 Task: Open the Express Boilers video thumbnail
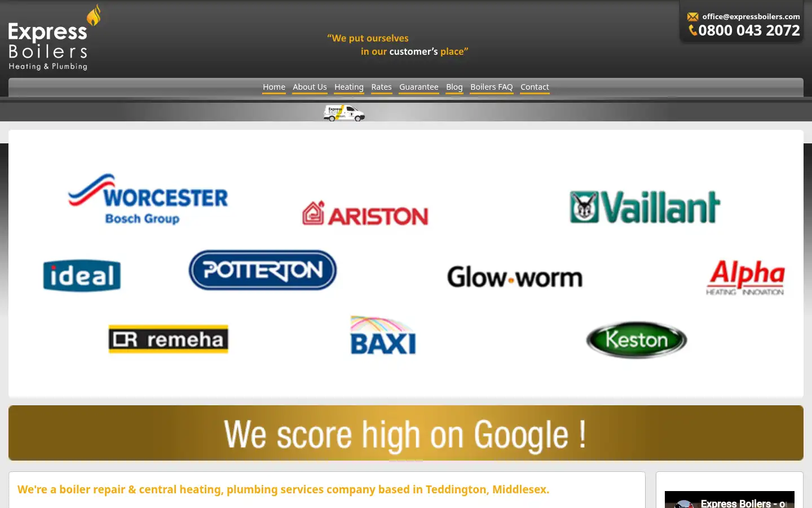(x=730, y=500)
